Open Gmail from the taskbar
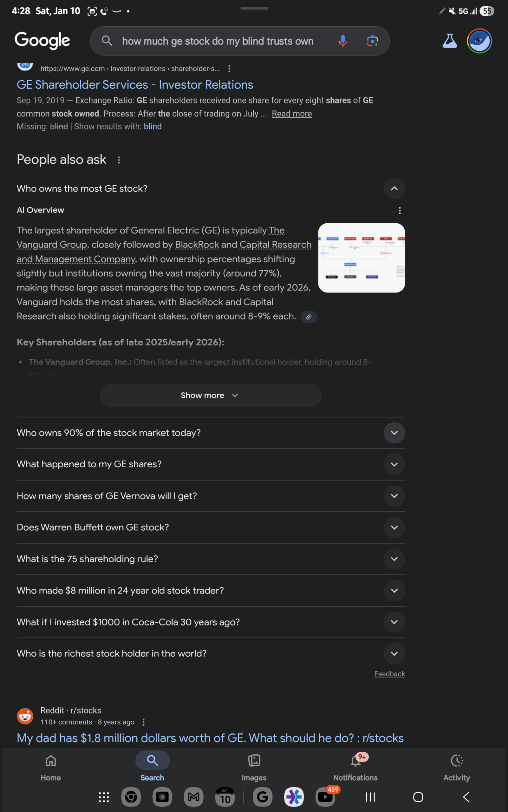 (193, 796)
